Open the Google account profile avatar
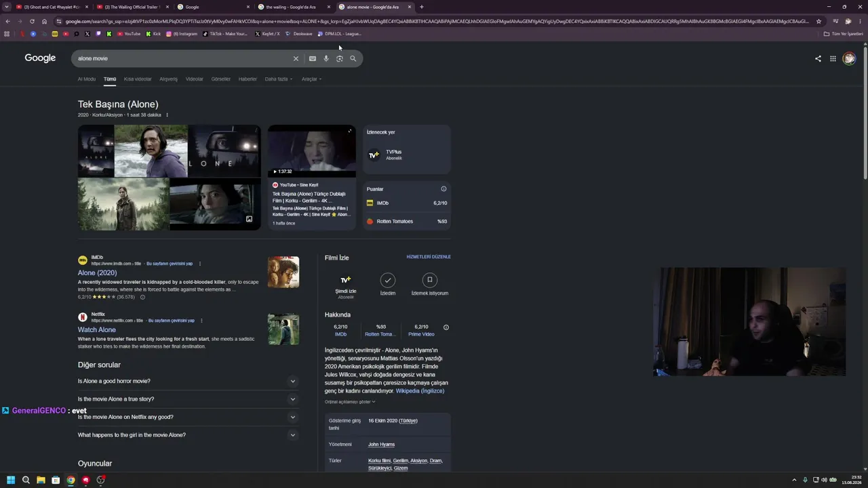The image size is (868, 488). click(849, 58)
